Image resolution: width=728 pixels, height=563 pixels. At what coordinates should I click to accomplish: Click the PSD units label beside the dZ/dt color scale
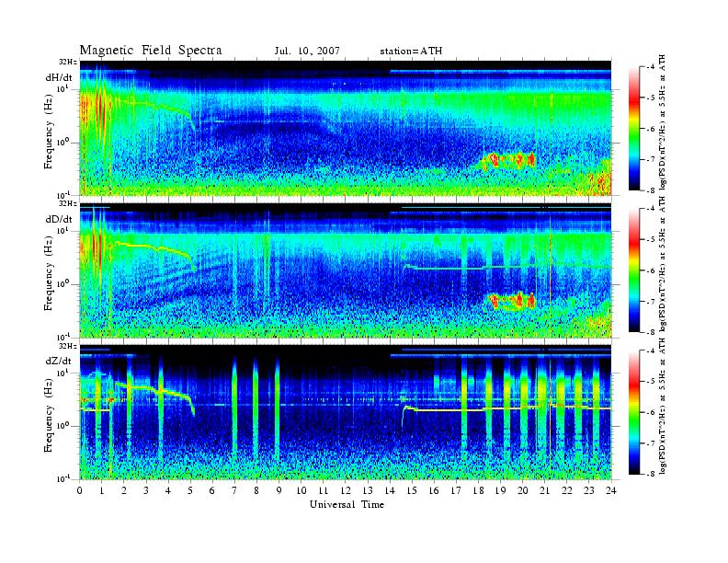(663, 406)
